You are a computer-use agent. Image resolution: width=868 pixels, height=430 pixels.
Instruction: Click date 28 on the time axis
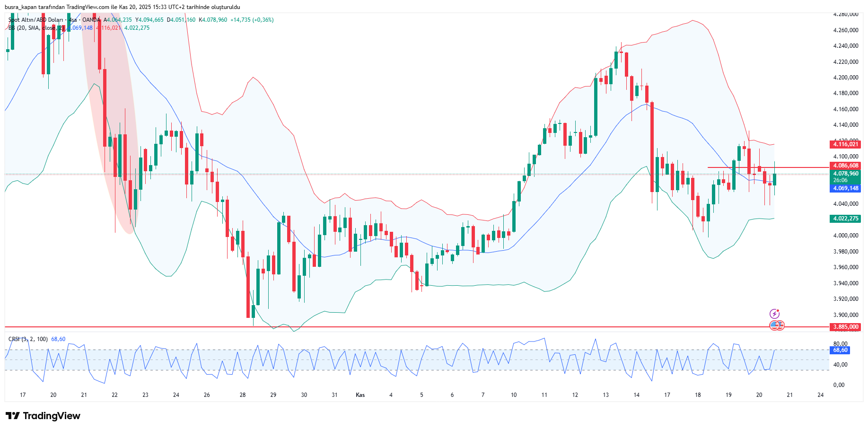point(242,395)
